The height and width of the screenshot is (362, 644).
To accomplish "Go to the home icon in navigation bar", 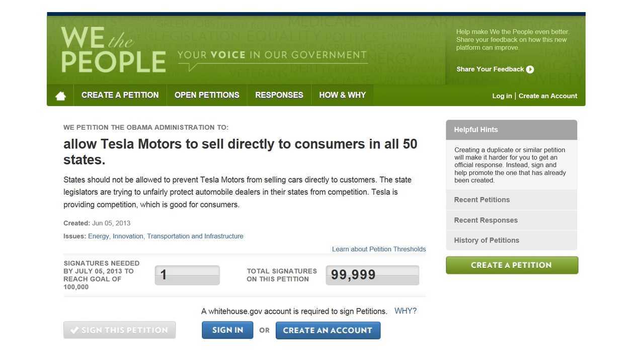I will 60,96.
